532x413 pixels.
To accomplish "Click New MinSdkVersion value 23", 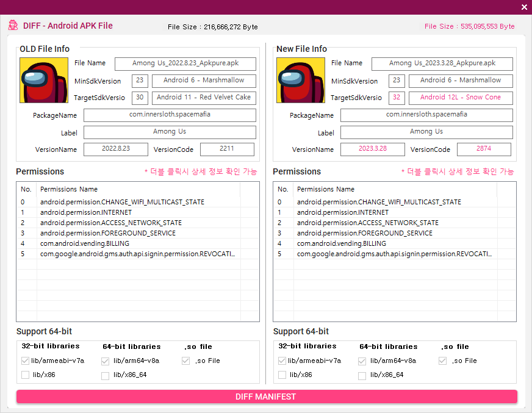I will point(397,81).
